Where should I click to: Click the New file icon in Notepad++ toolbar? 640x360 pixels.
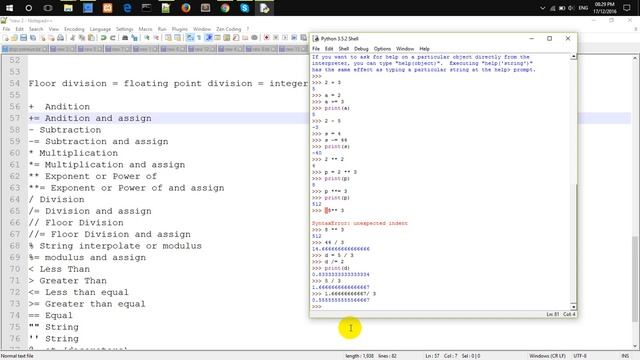6,38
